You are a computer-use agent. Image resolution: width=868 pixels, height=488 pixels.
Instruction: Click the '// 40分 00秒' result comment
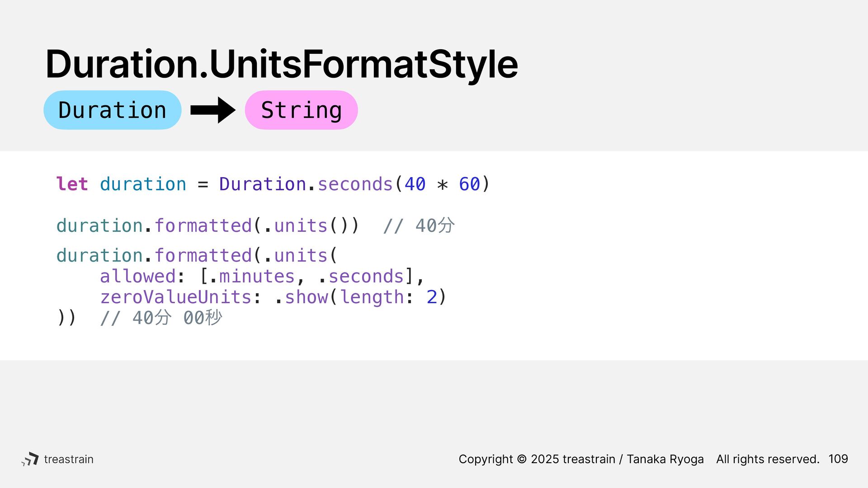click(x=161, y=318)
